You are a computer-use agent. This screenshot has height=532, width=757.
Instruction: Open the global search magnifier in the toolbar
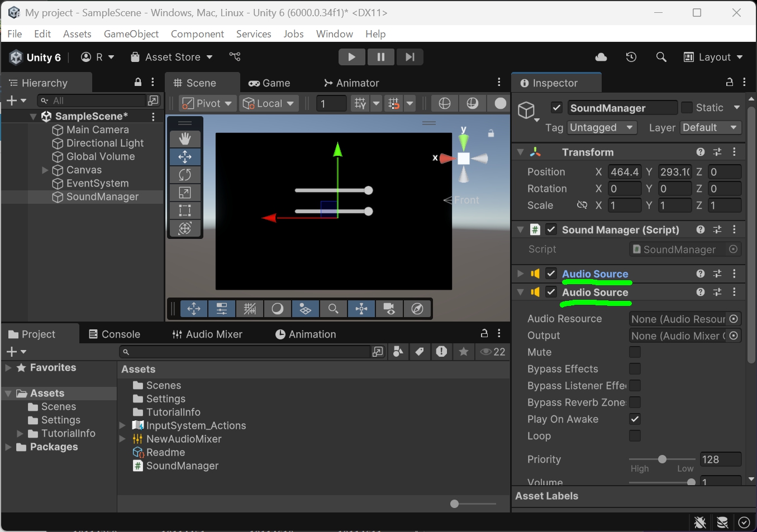661,56
